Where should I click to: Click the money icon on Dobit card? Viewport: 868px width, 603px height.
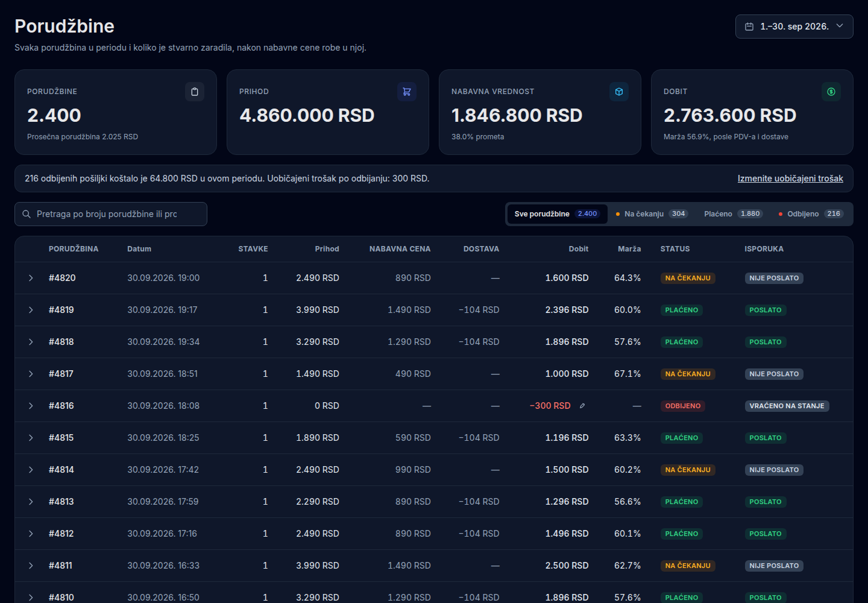coord(831,92)
